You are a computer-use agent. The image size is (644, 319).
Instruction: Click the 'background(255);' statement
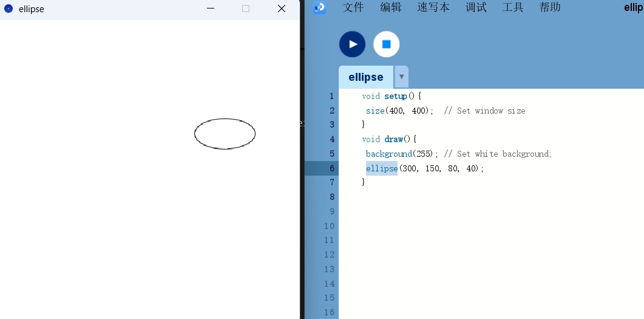pyautogui.click(x=402, y=154)
